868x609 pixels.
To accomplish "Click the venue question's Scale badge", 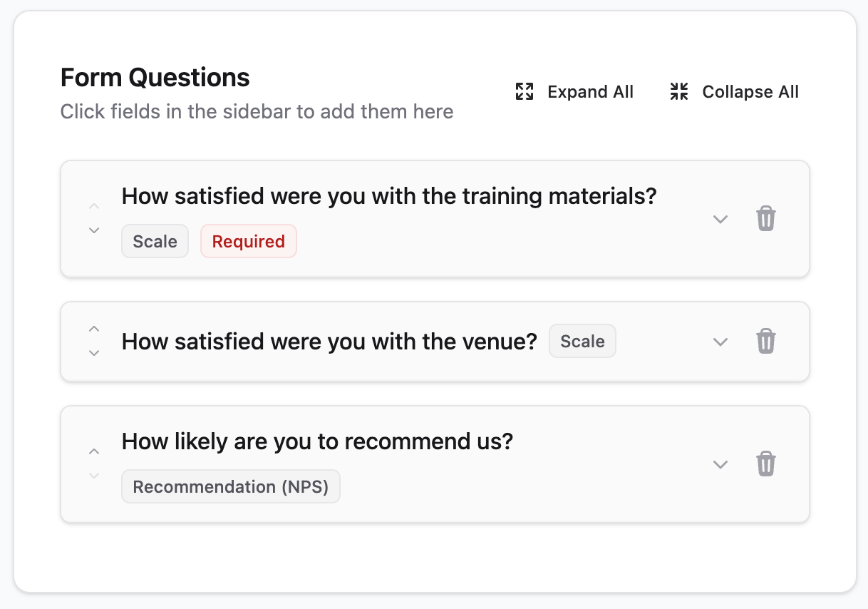I will point(582,342).
